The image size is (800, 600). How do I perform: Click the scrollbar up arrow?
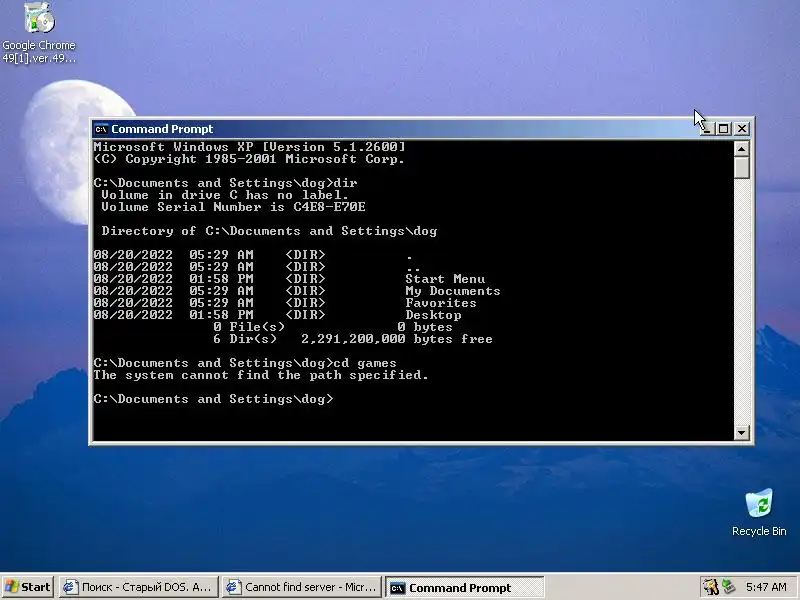[741, 148]
